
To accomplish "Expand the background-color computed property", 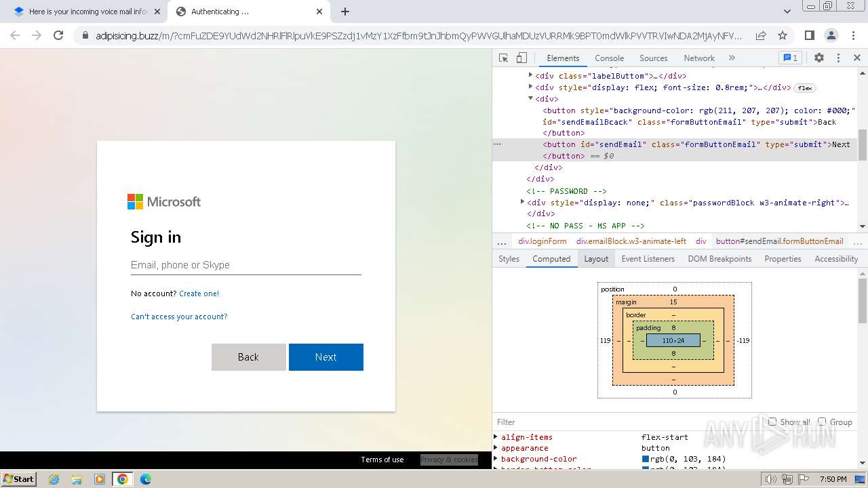I will tap(496, 459).
